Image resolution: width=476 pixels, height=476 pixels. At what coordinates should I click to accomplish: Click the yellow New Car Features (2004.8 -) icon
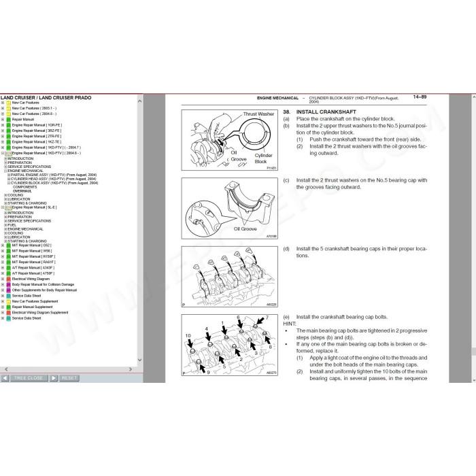click(x=8, y=114)
